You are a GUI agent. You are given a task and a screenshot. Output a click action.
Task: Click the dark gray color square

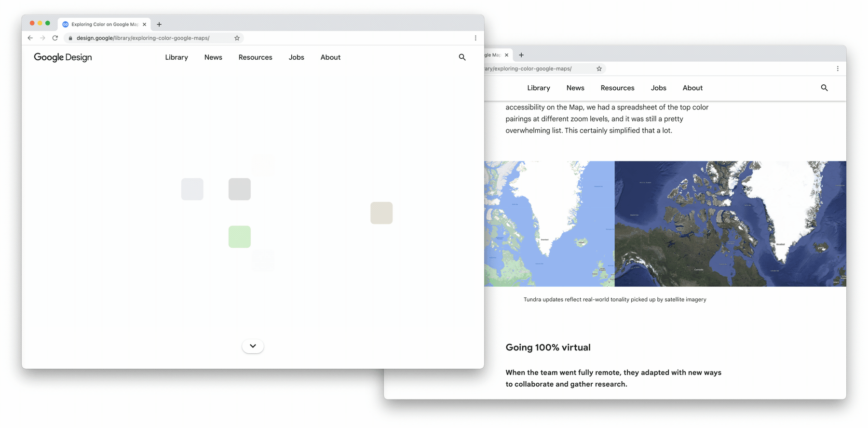(x=240, y=189)
